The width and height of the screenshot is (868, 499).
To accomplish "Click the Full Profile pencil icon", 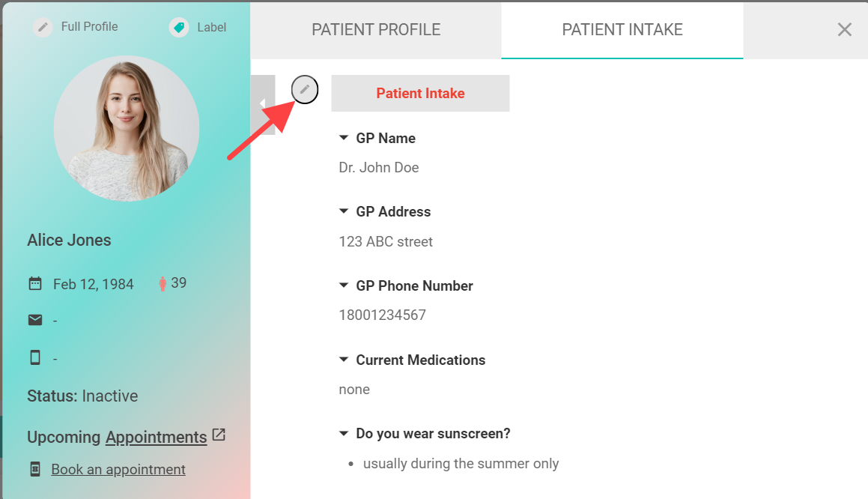I will tap(43, 26).
